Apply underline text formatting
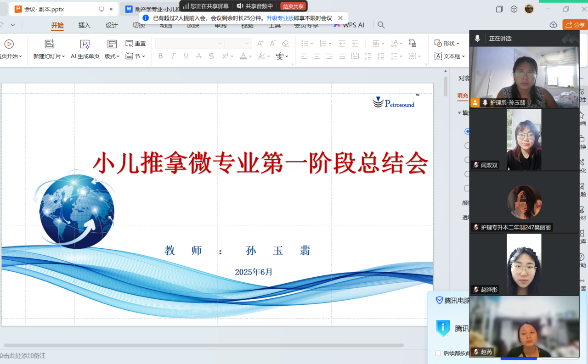Image resolution: width=588 pixels, height=364 pixels. (186, 56)
